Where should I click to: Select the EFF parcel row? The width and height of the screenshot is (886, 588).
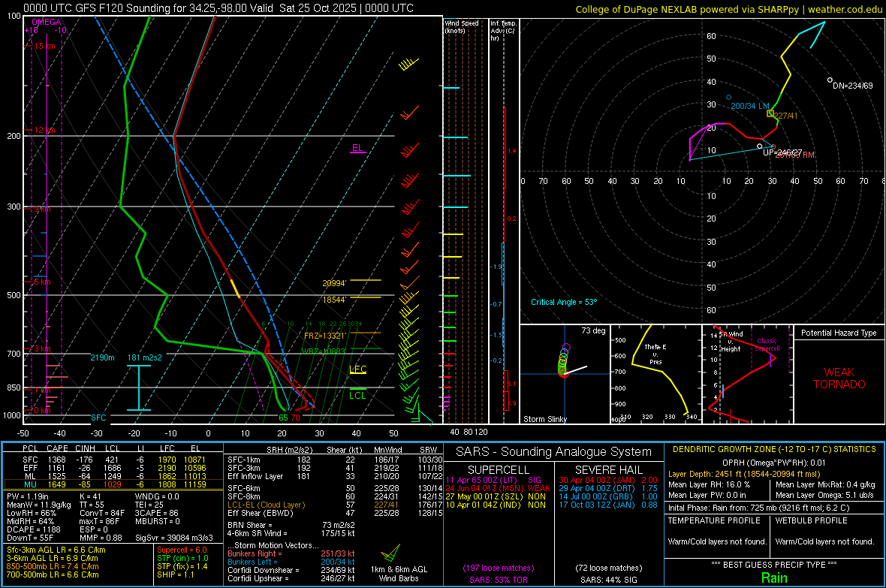pyautogui.click(x=113, y=468)
